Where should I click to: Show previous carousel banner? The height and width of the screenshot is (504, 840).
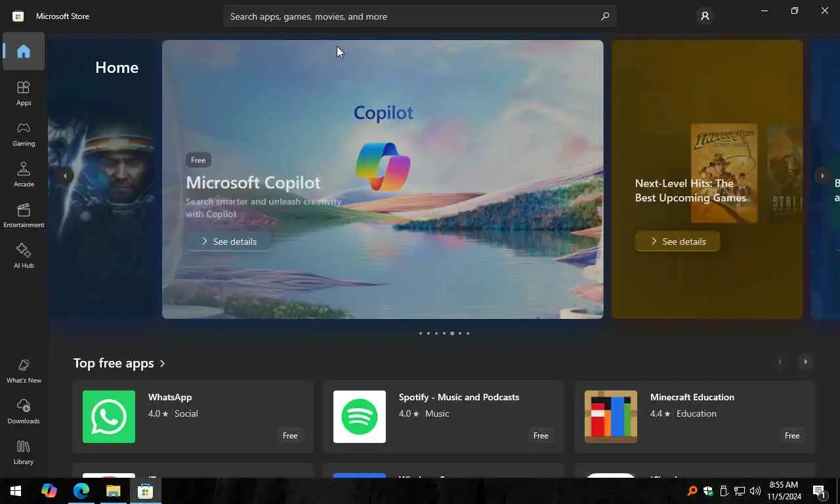point(65,176)
